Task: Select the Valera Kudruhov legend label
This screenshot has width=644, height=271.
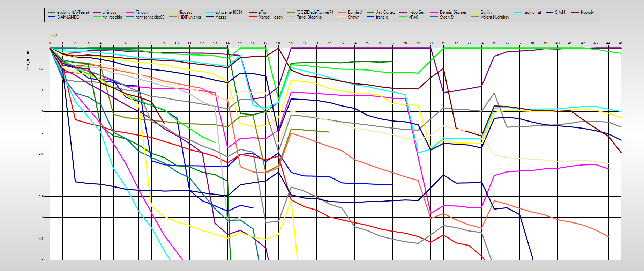Action: pyautogui.click(x=495, y=17)
